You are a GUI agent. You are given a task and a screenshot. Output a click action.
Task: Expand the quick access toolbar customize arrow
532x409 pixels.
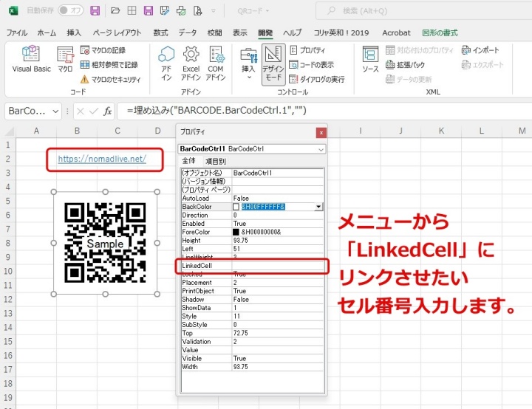[214, 10]
